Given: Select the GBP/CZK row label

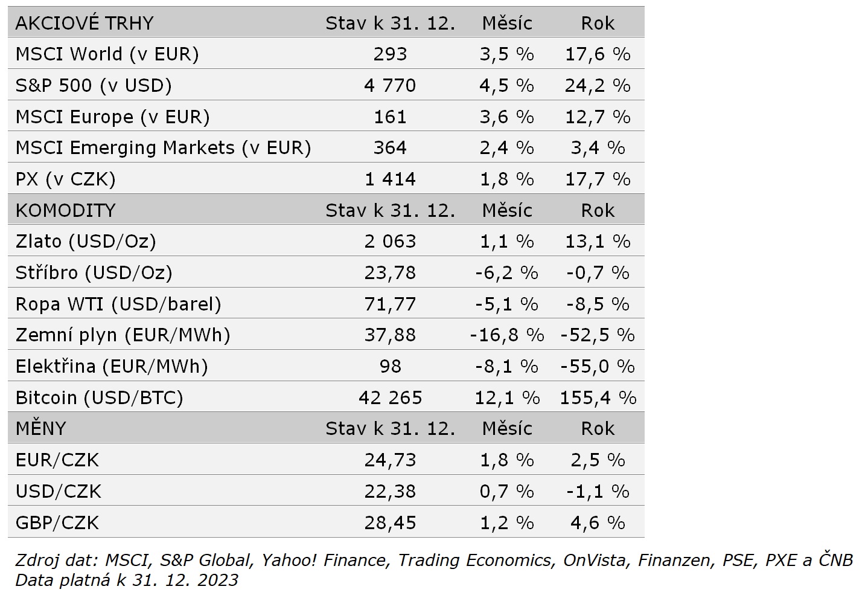Looking at the screenshot, I should (57, 523).
